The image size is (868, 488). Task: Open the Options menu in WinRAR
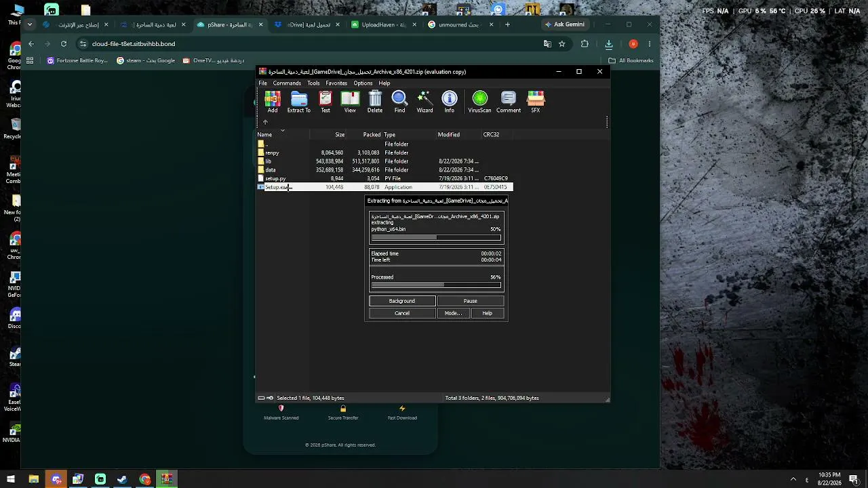point(363,83)
